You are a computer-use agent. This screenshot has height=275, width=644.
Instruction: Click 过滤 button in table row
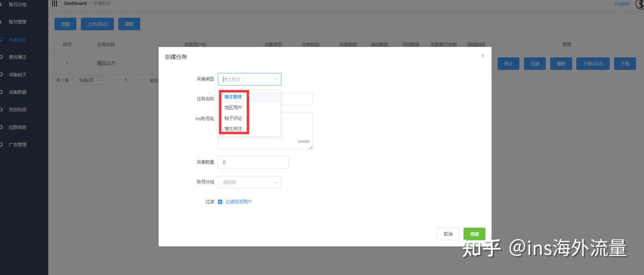coord(535,64)
